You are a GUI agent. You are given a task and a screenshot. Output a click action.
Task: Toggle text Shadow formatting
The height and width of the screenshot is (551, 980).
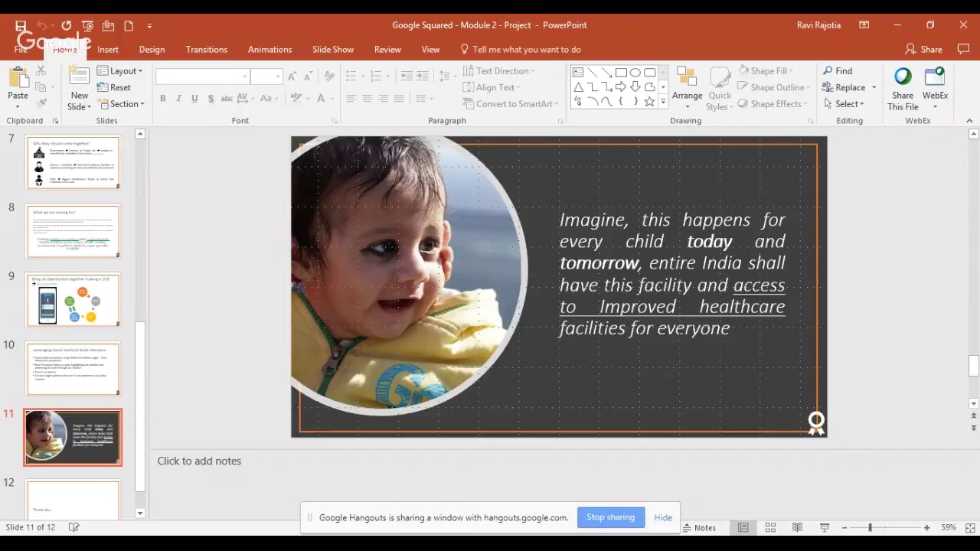click(x=210, y=99)
